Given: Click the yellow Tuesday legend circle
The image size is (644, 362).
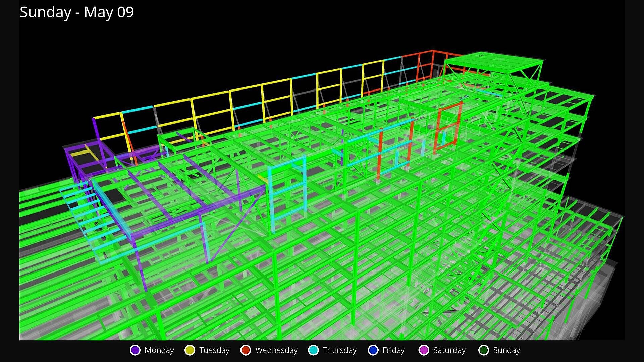Looking at the screenshot, I should [190, 350].
